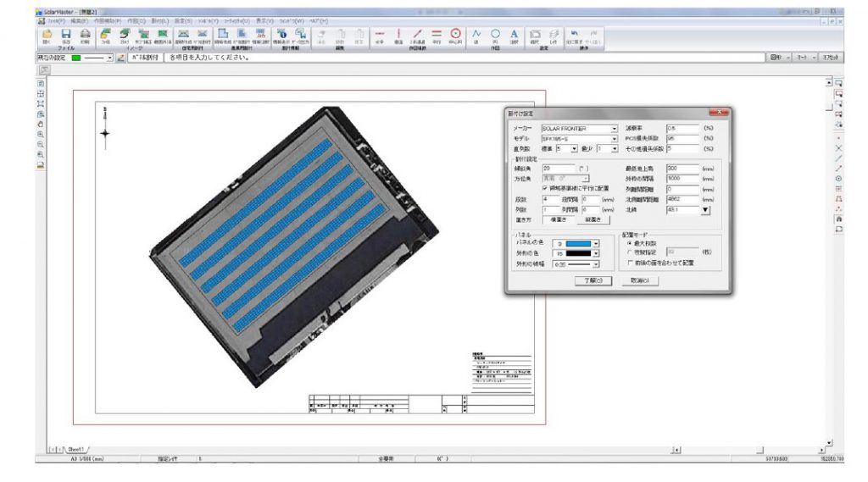Draw a horizontal auxiliary line (水平)

[379, 35]
